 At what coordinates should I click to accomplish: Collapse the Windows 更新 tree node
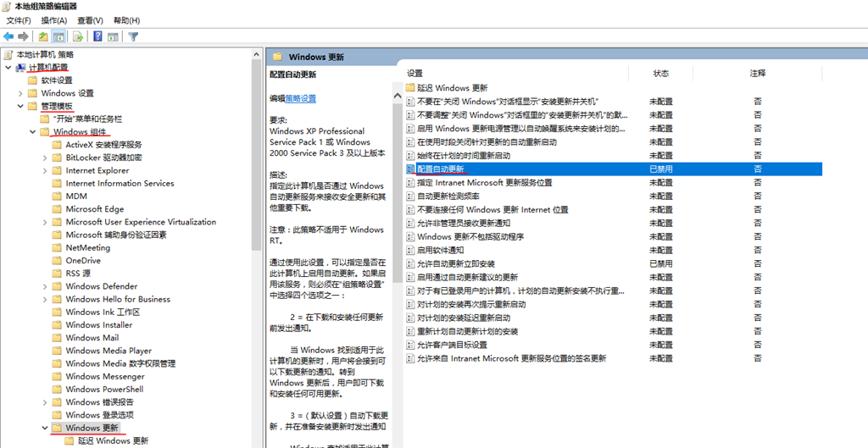coord(45,428)
